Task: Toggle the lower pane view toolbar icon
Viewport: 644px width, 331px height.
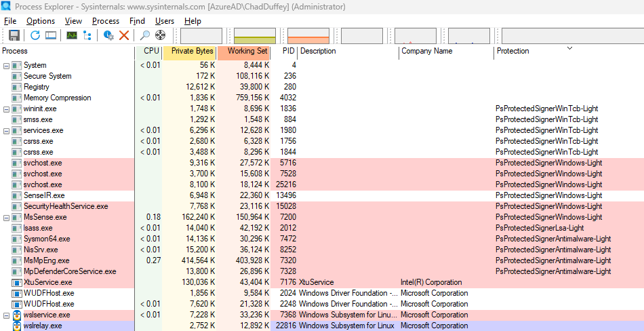Action: pos(51,36)
